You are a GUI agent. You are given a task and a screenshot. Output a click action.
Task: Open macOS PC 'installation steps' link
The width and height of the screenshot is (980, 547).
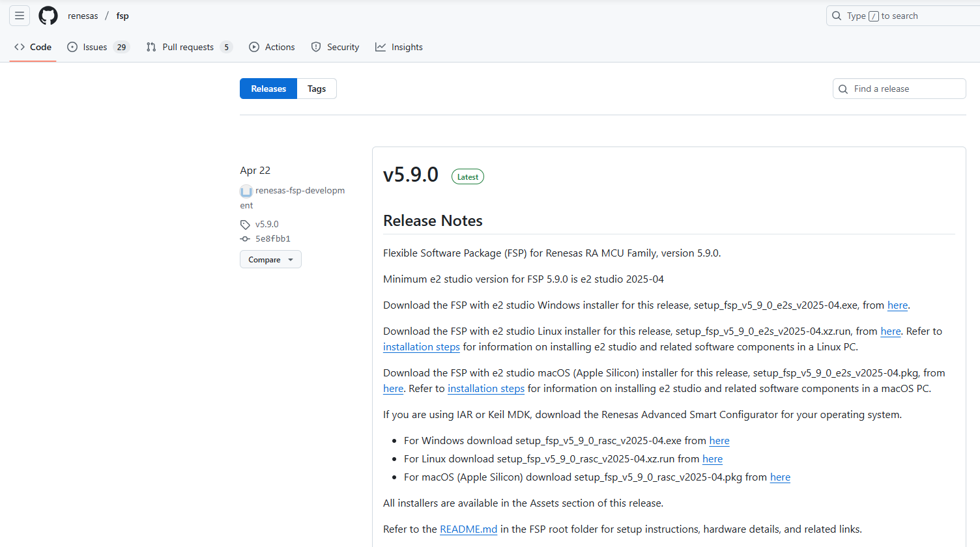[x=486, y=389]
